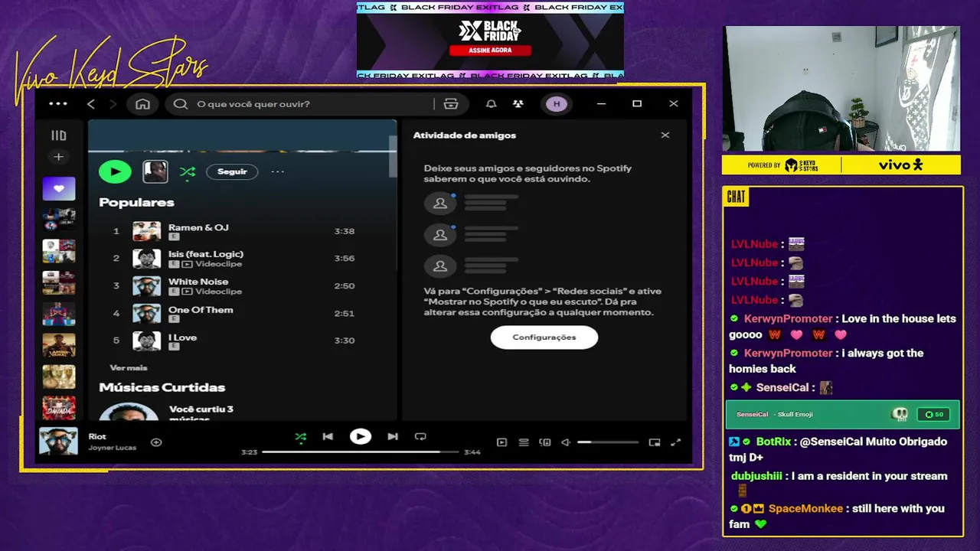Skip to the previous track
Image resolution: width=980 pixels, height=551 pixels.
tap(328, 437)
